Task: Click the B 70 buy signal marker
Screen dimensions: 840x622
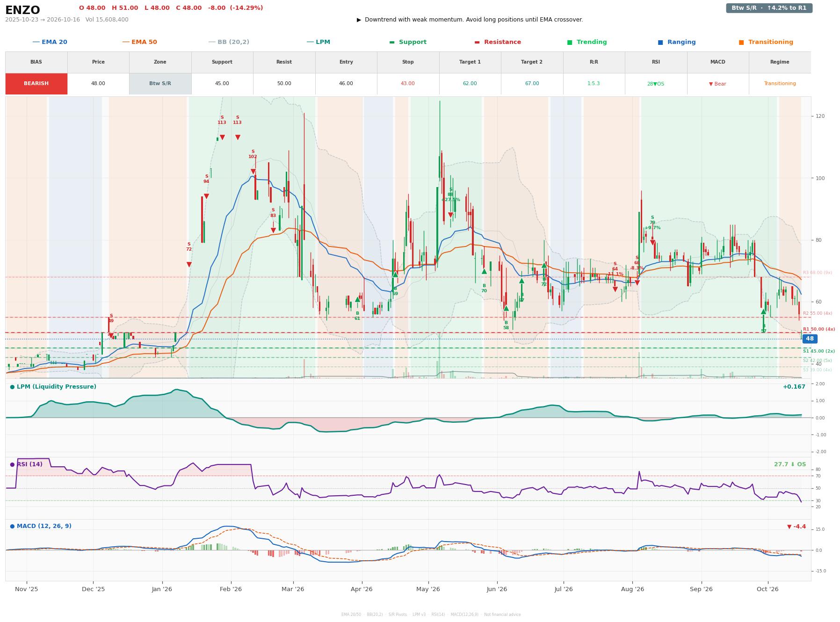Action: point(484,271)
